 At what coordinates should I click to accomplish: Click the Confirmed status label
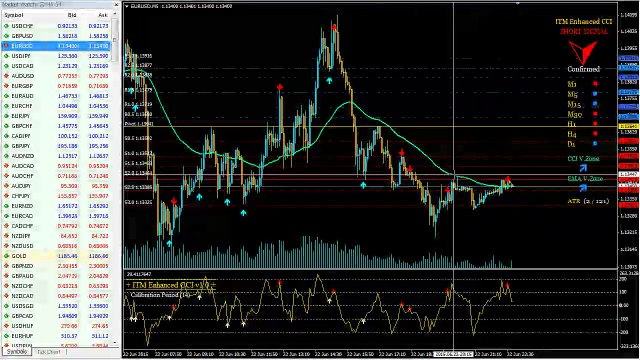(584, 69)
